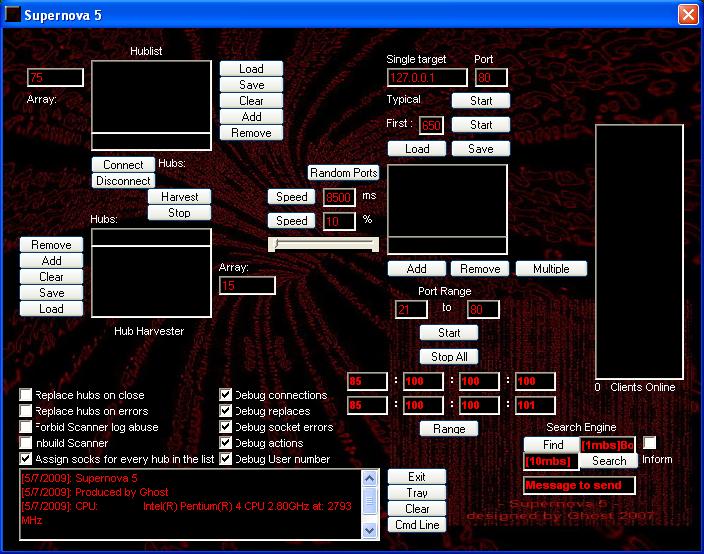Click the Disconnect button
Viewport: 704px width, 554px height.
click(x=123, y=181)
